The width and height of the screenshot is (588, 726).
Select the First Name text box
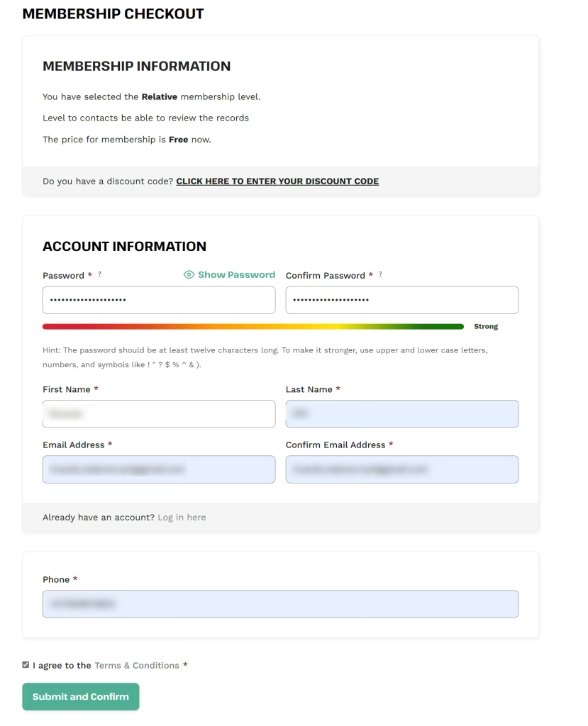pos(159,414)
